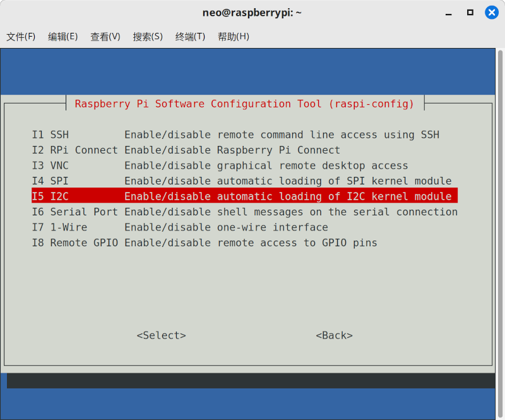The width and height of the screenshot is (505, 420).
Task: Click the terminal vertical scrollbar
Action: click(500, 234)
